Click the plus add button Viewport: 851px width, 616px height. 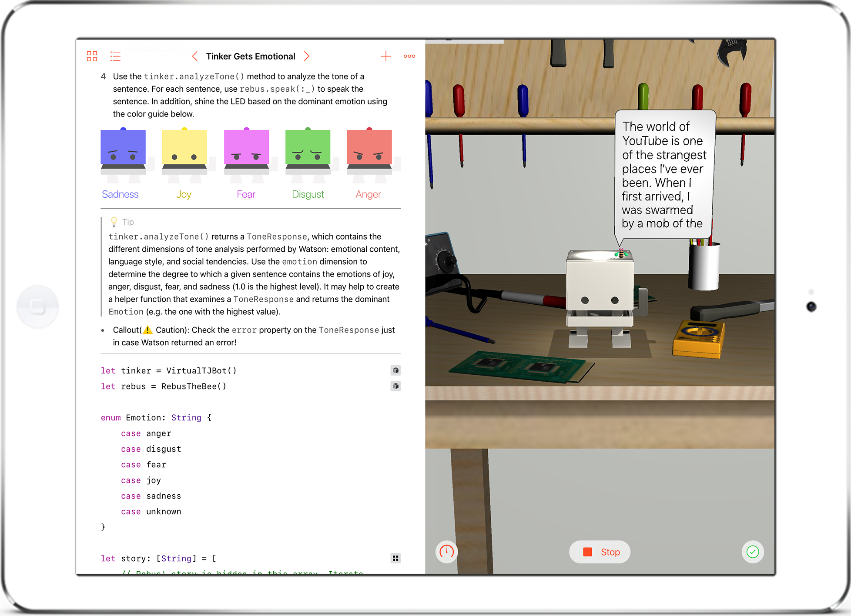(385, 56)
